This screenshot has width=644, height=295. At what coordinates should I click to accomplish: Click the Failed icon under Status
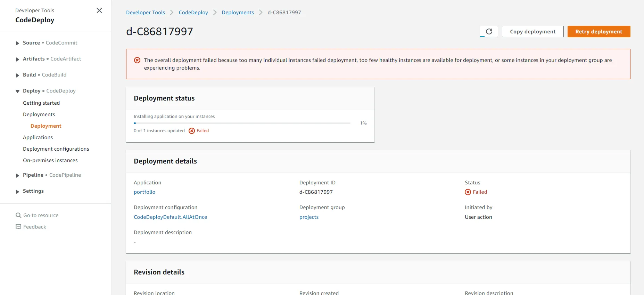(468, 192)
